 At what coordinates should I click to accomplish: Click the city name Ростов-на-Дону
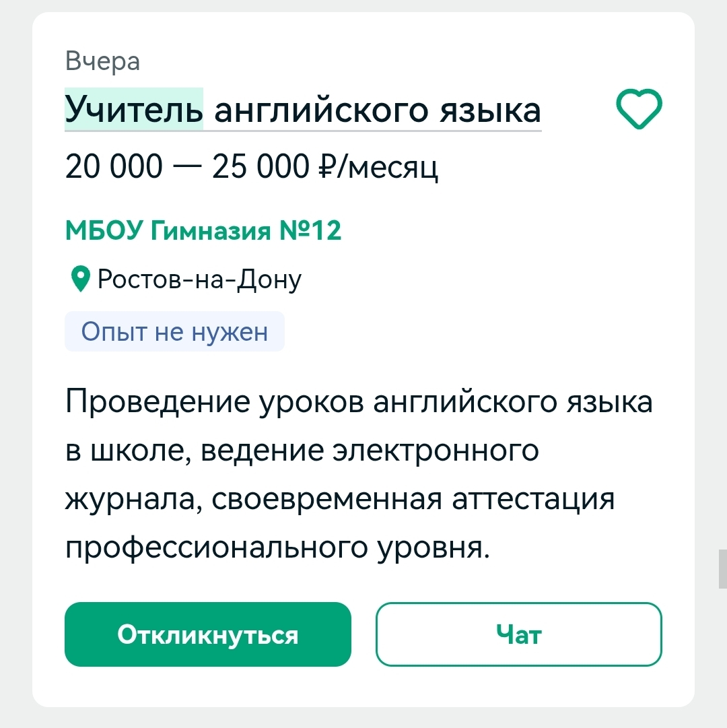click(x=200, y=279)
